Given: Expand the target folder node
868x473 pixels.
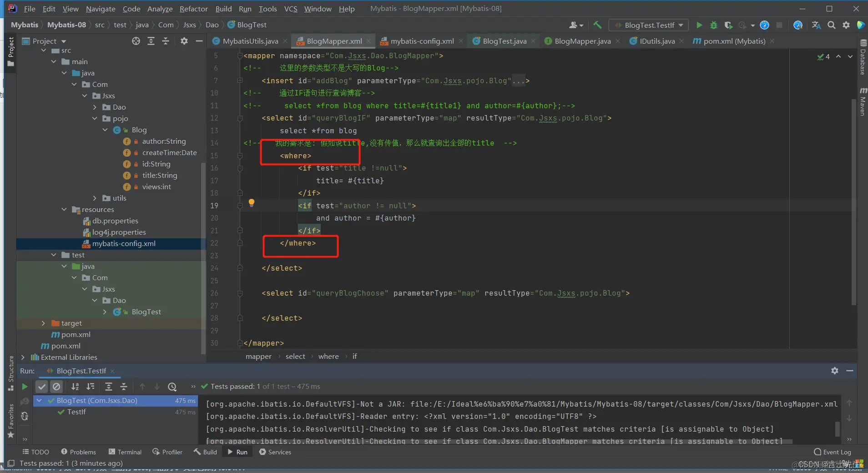Looking at the screenshot, I should pos(43,323).
